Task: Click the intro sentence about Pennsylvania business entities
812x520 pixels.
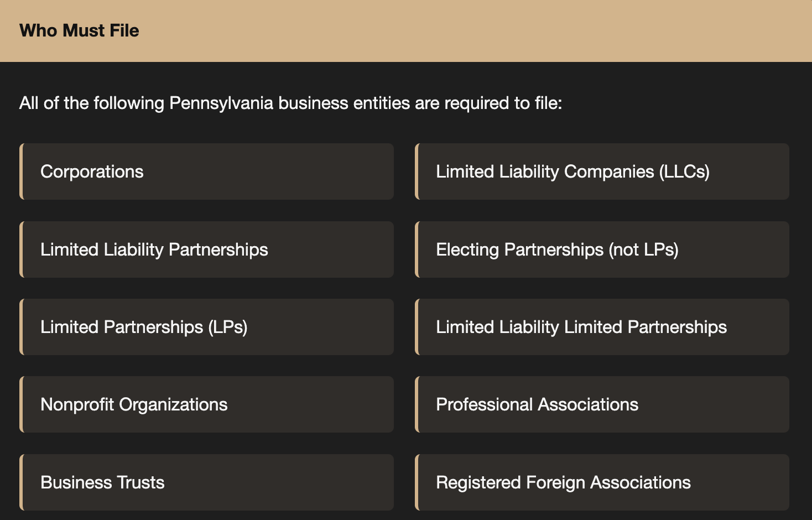Action: [x=290, y=103]
